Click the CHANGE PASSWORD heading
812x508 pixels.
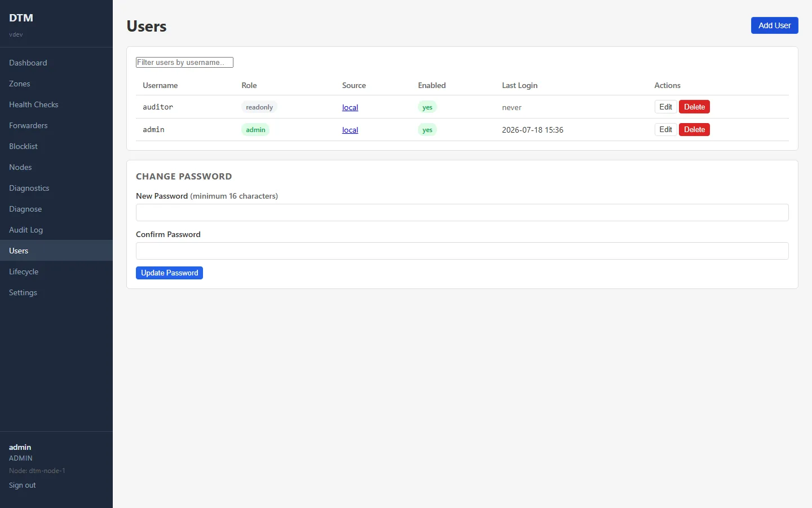click(x=184, y=176)
